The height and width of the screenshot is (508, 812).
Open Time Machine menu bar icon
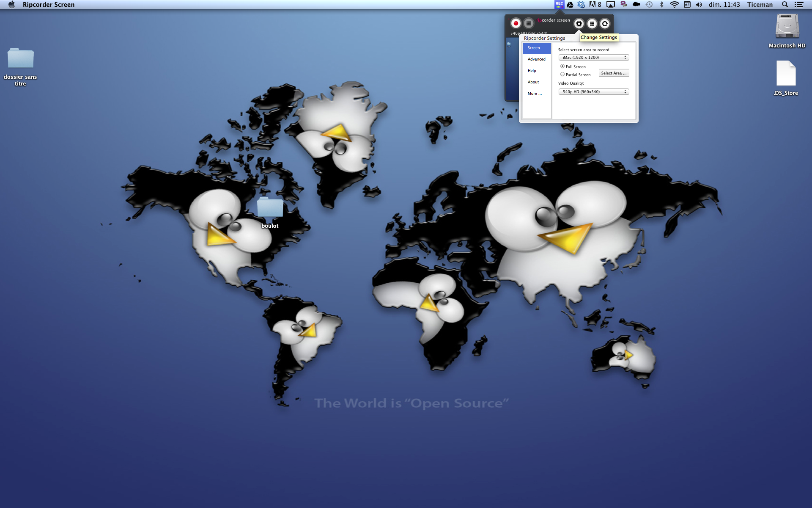click(x=649, y=5)
